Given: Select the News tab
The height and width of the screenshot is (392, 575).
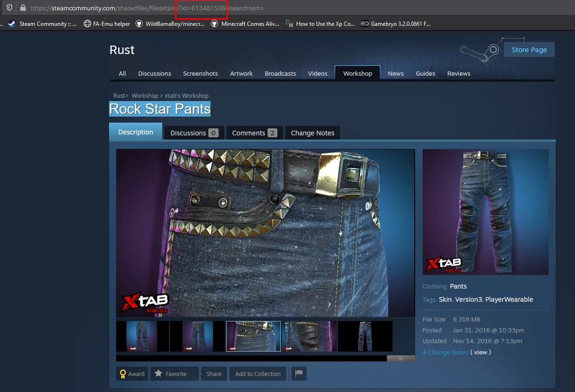Looking at the screenshot, I should 395,73.
